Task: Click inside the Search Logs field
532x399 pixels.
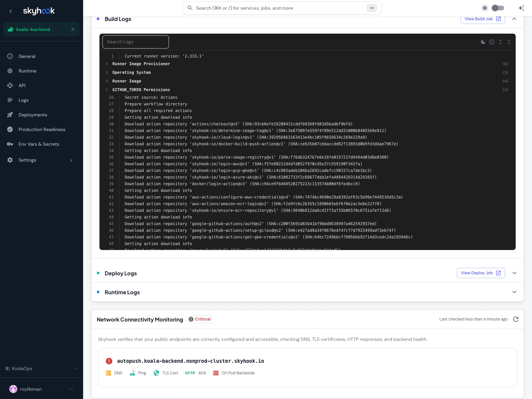Action: [135, 42]
